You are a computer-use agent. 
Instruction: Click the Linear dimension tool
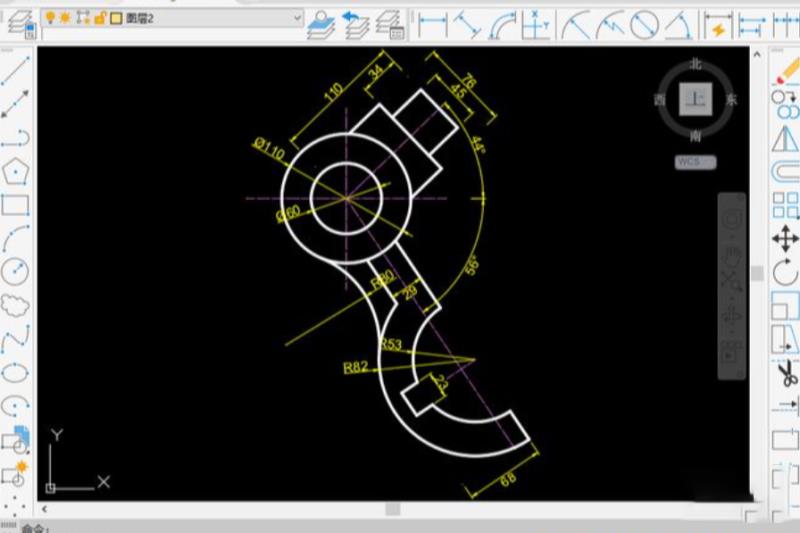point(432,22)
